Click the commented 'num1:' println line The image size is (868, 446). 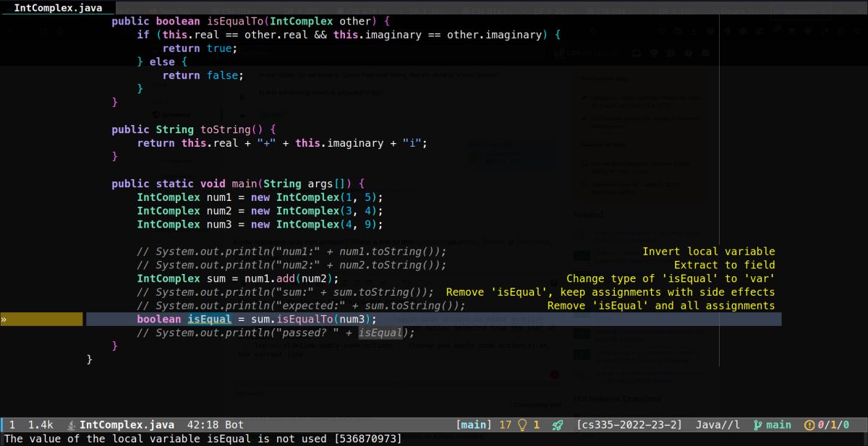[292, 252]
